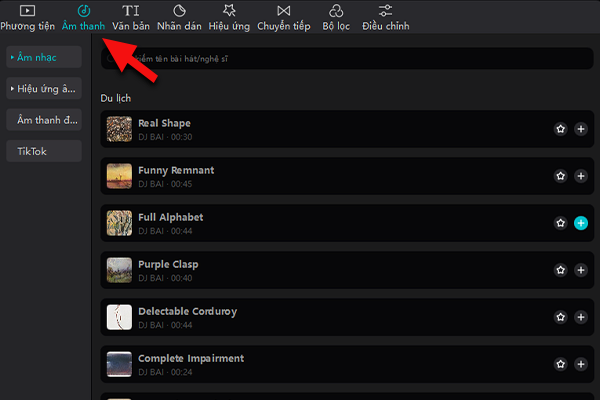
Task: Open the Âm thanh đ... sidebar section
Action: point(42,120)
